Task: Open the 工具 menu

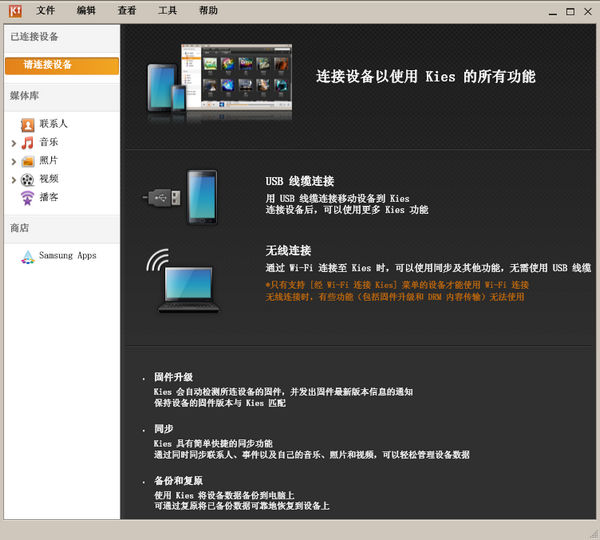Action: pyautogui.click(x=168, y=10)
